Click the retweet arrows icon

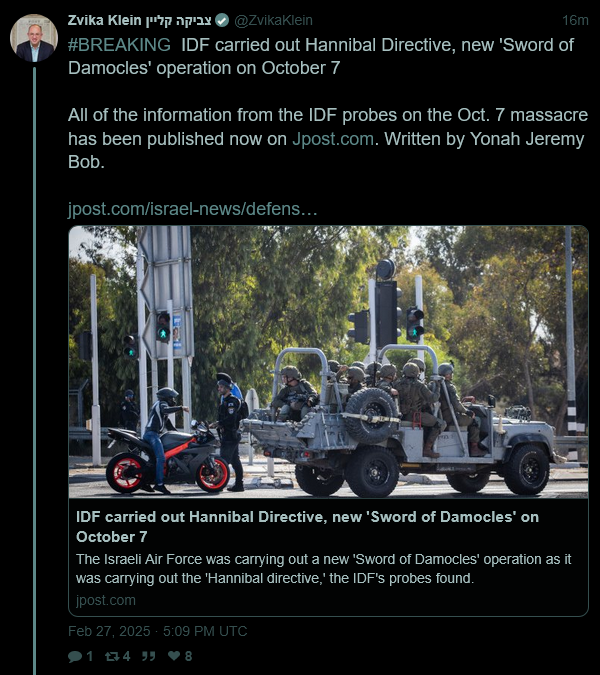click(x=112, y=656)
